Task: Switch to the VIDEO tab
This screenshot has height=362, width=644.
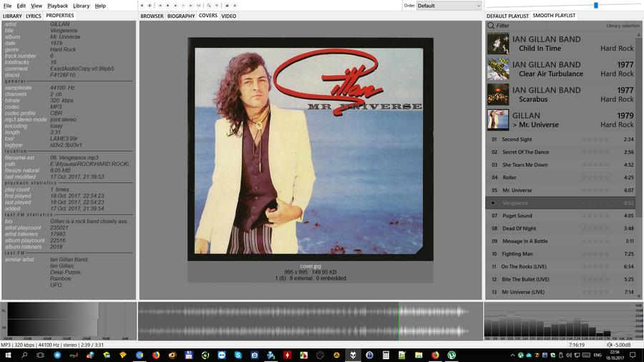Action: (229, 16)
